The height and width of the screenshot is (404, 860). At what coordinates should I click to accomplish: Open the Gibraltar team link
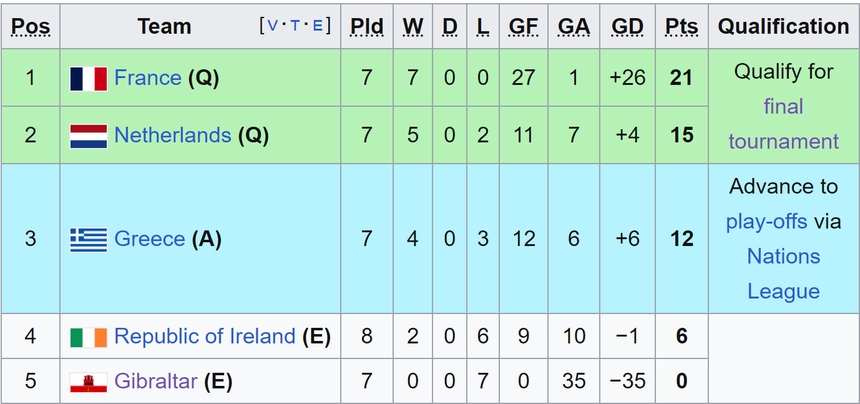(156, 381)
